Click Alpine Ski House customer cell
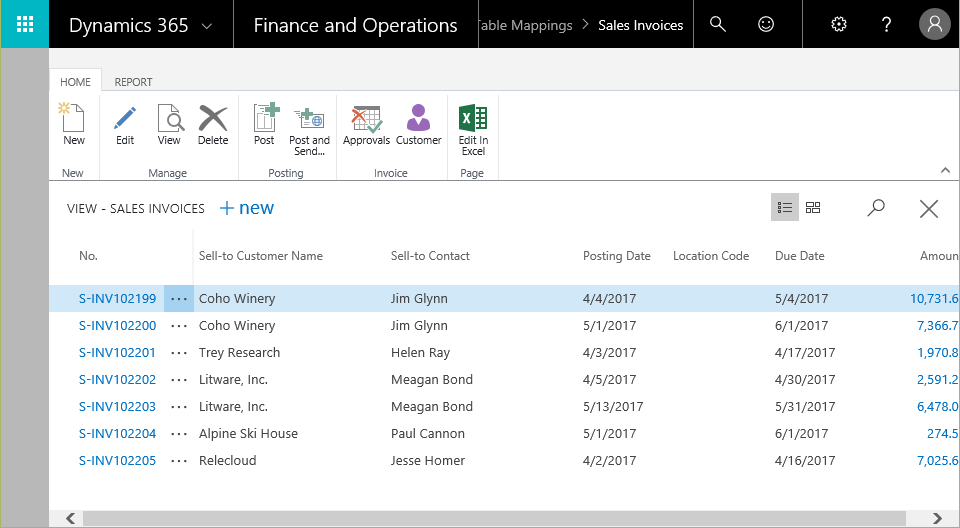The image size is (960, 528). point(248,434)
